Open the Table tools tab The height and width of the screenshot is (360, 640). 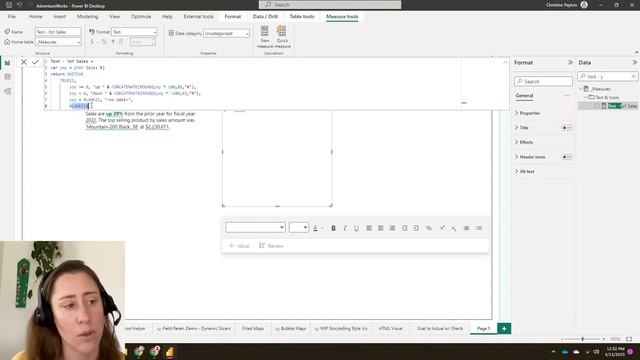tap(302, 17)
